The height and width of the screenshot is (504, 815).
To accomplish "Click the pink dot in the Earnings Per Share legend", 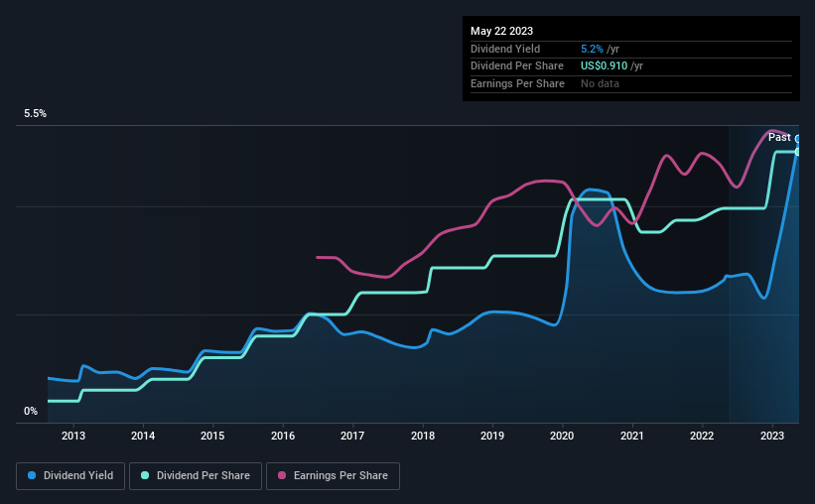I will pos(283,476).
